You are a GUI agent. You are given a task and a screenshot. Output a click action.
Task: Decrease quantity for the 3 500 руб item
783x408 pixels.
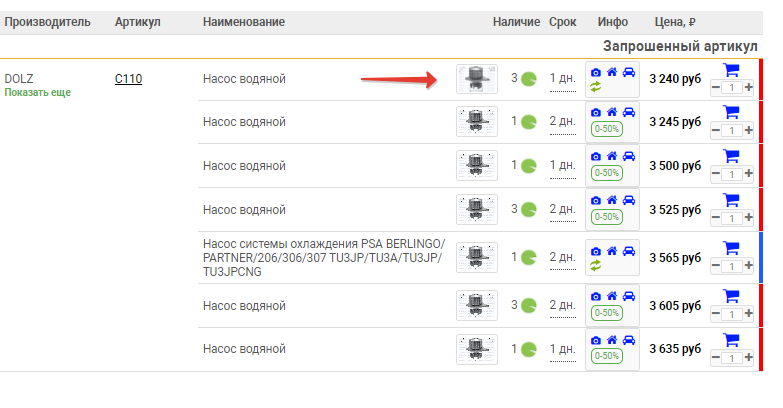click(715, 174)
